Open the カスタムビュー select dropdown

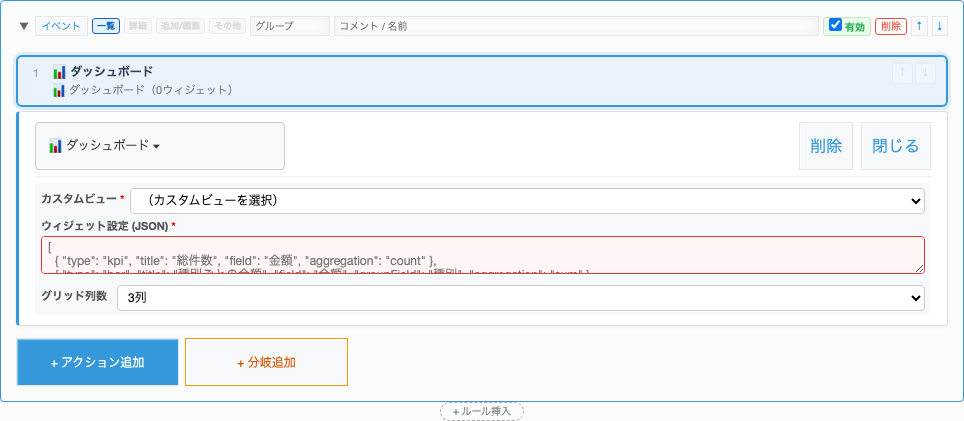(x=527, y=201)
